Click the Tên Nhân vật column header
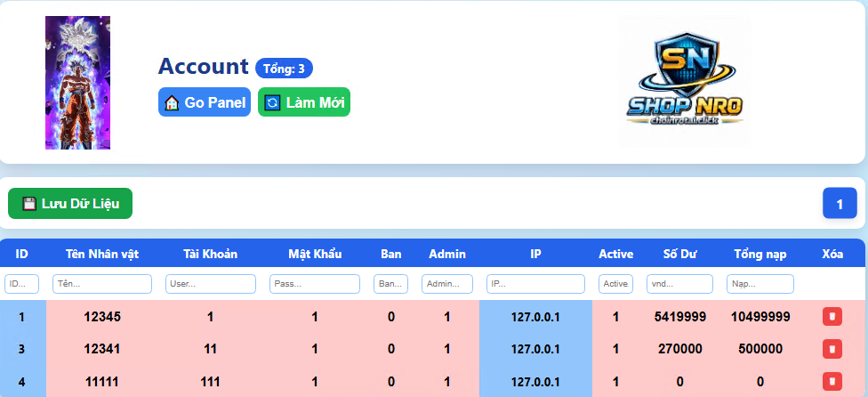 tap(102, 255)
